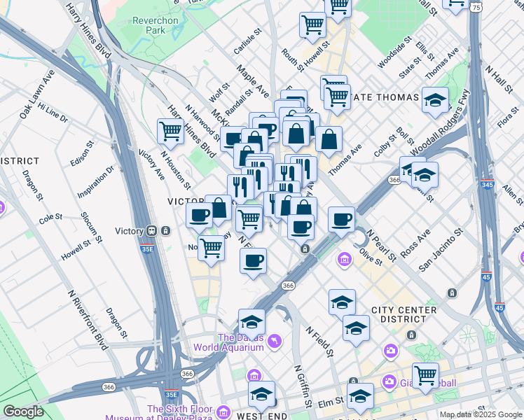Click the graduation cap marker in West End
The image size is (524, 420).
[x=261, y=393]
